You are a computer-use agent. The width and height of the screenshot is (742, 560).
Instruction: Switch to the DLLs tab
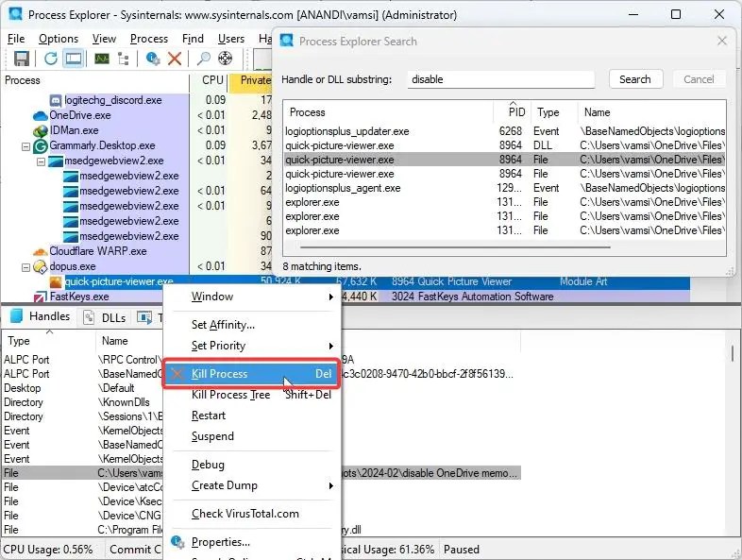(105, 317)
